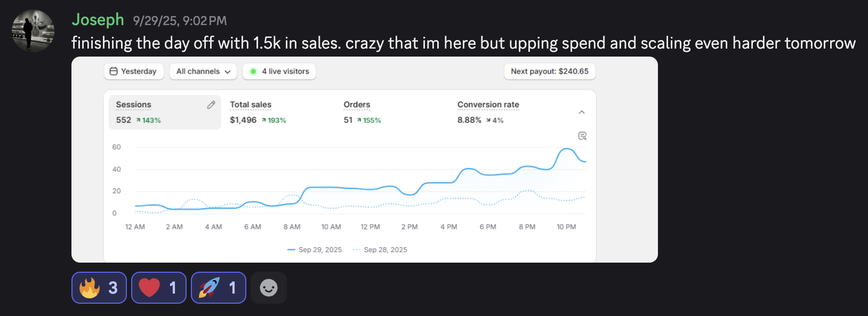The image size is (868, 316).
Task: Click the calendar icon beside Yesterday
Action: 114,72
